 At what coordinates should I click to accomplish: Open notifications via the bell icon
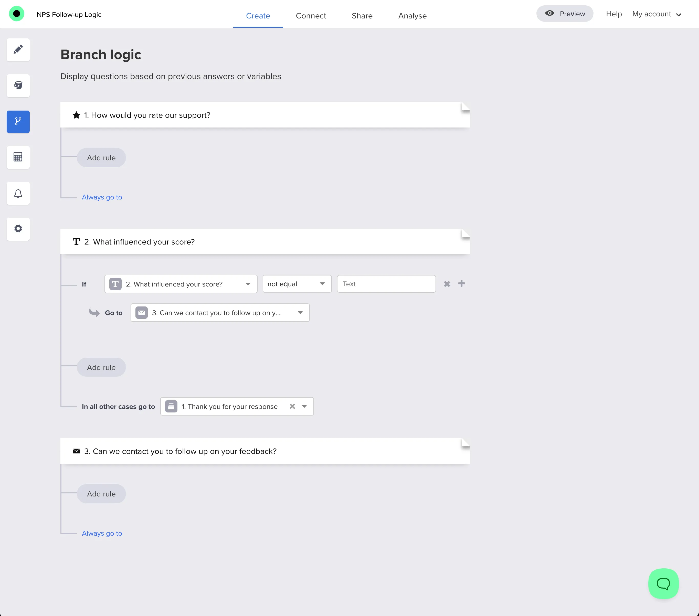tap(18, 193)
